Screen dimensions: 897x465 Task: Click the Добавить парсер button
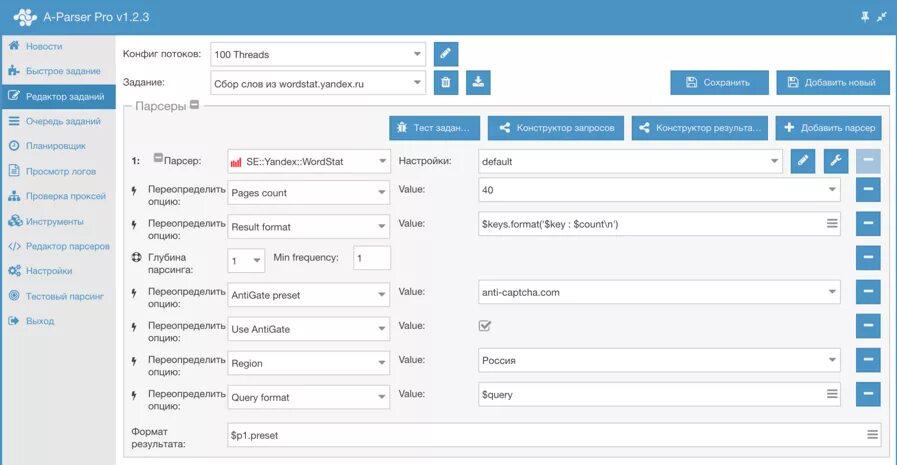(828, 128)
